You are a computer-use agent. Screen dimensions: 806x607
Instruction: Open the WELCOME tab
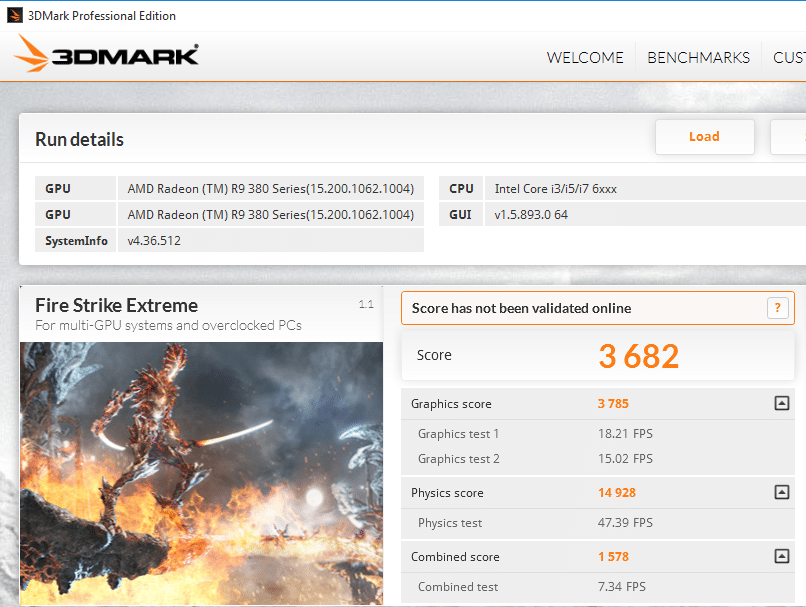point(585,58)
